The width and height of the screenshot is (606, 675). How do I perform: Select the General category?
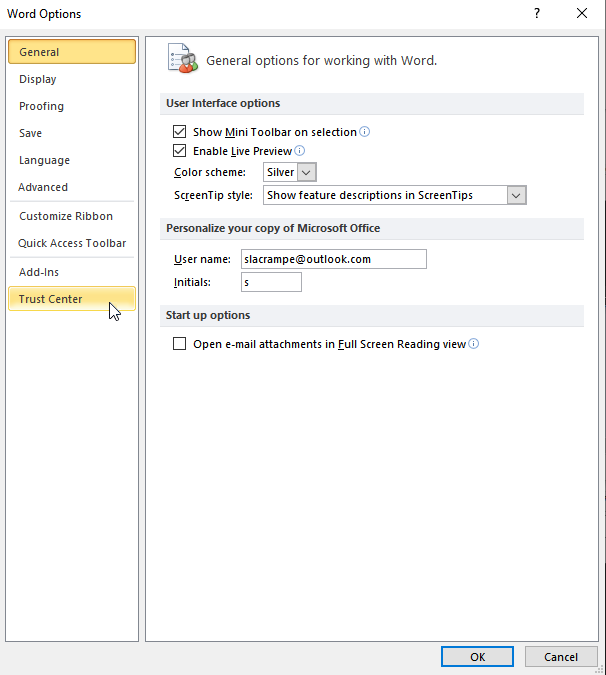72,52
